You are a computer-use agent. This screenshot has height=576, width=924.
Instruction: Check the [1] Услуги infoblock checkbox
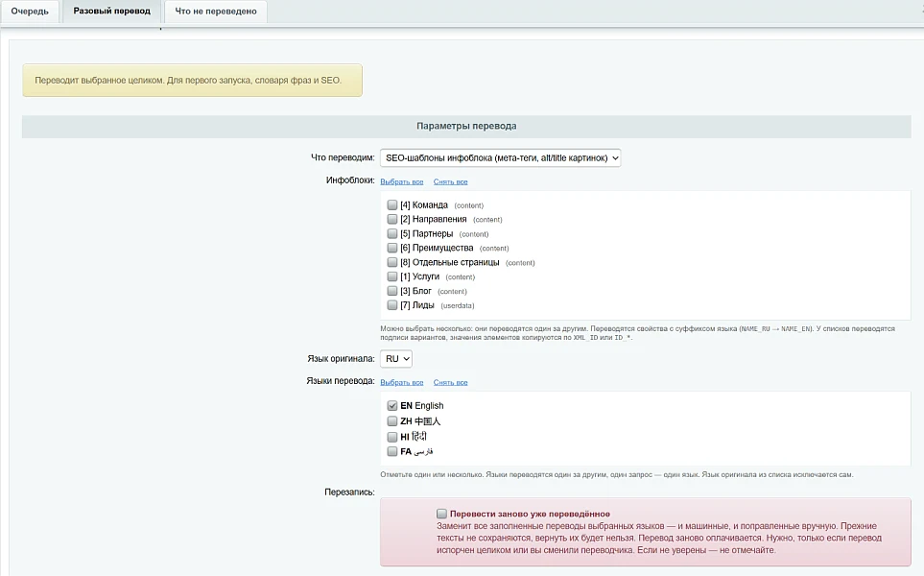(391, 276)
